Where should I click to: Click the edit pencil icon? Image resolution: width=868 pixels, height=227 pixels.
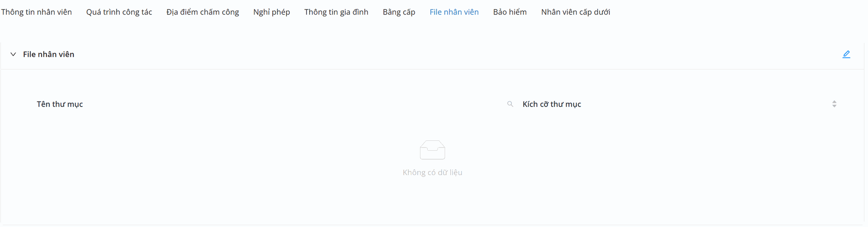click(846, 54)
